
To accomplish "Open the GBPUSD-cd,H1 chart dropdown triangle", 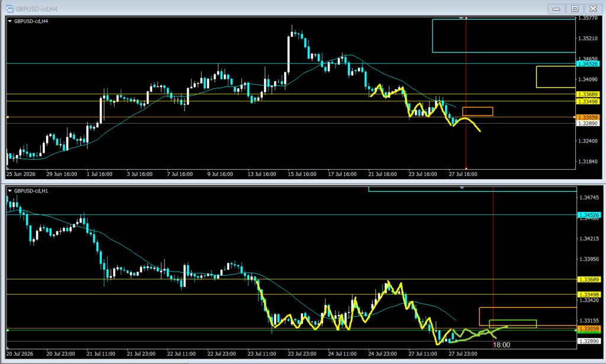I will pos(10,191).
